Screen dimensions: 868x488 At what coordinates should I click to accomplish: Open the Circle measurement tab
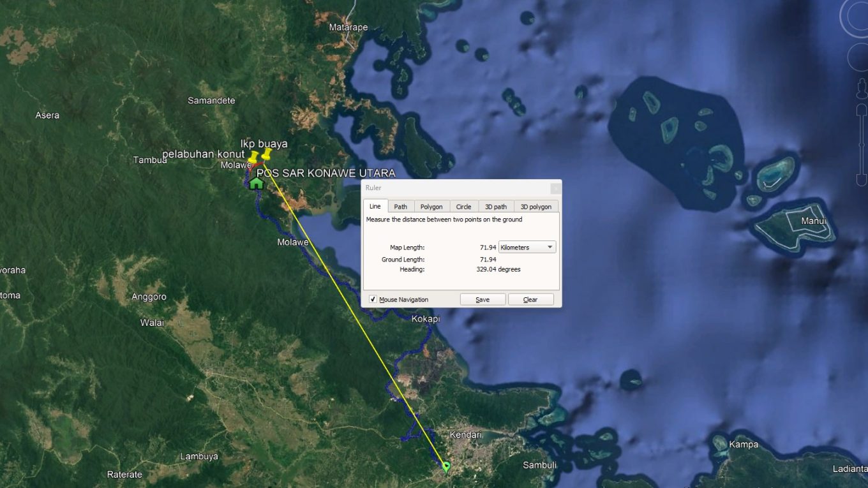click(x=463, y=207)
